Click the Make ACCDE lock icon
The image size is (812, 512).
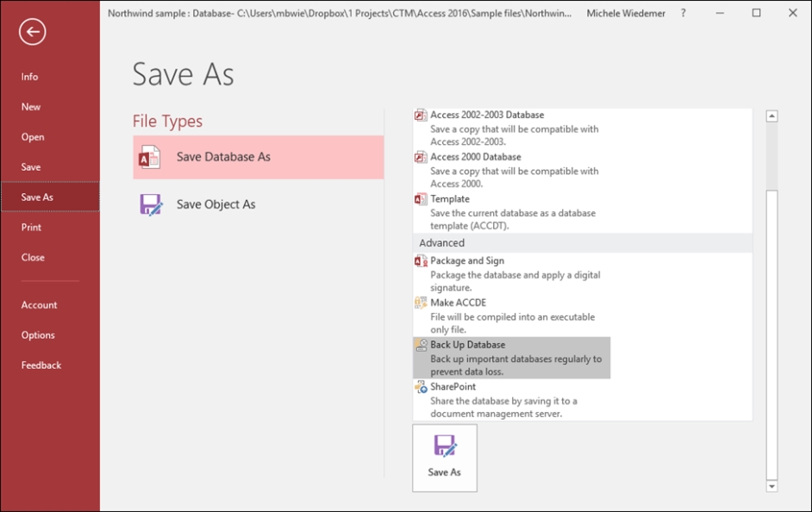[421, 303]
